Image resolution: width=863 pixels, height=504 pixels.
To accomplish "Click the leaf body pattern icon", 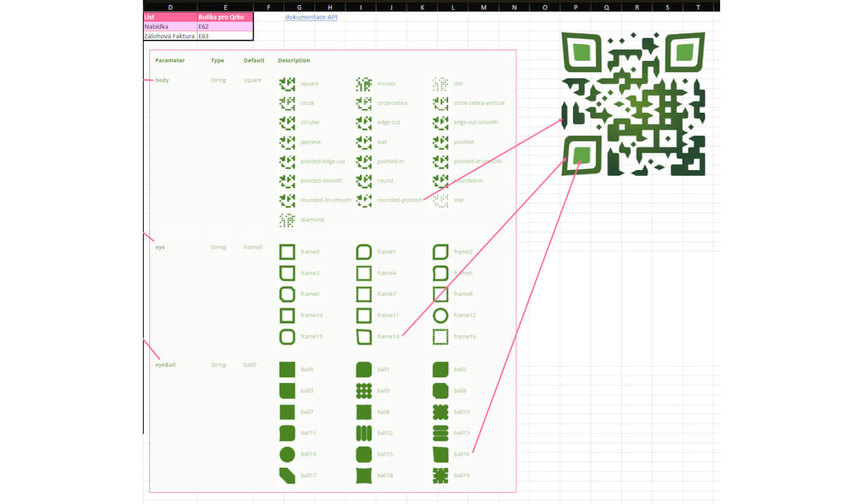I will pyautogui.click(x=364, y=143).
